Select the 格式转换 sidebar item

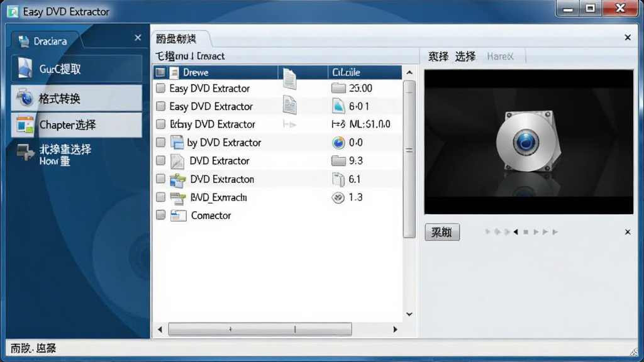pos(77,98)
